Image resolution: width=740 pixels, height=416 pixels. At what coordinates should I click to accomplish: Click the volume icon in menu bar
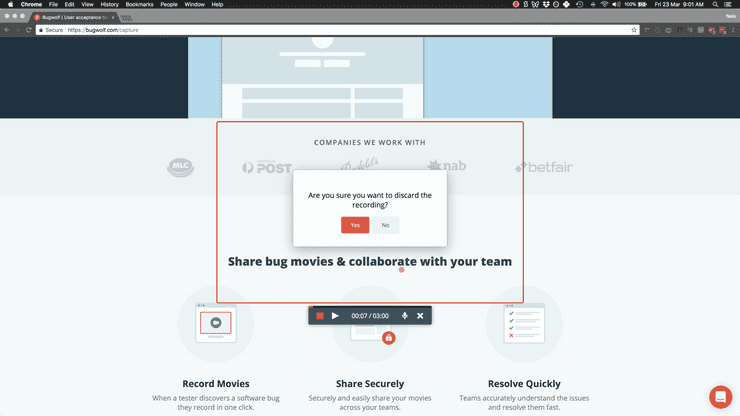coord(616,4)
